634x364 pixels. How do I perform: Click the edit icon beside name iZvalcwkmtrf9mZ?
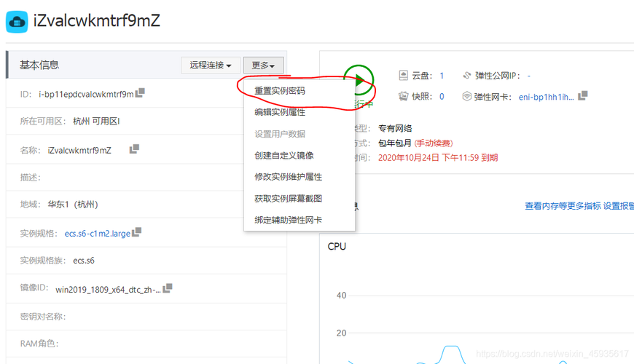click(x=134, y=149)
